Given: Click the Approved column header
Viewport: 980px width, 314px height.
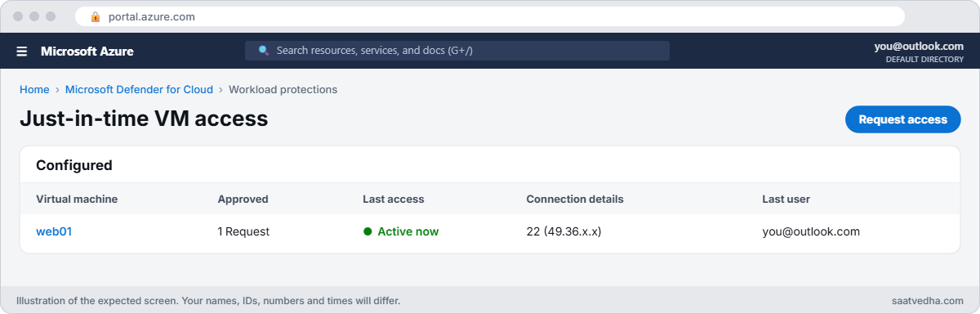Looking at the screenshot, I should [243, 199].
